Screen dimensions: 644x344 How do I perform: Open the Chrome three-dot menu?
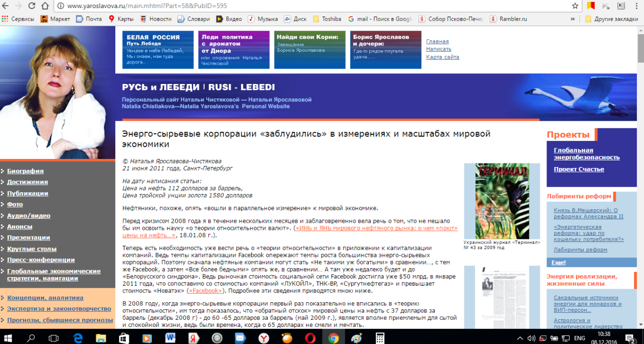click(636, 6)
